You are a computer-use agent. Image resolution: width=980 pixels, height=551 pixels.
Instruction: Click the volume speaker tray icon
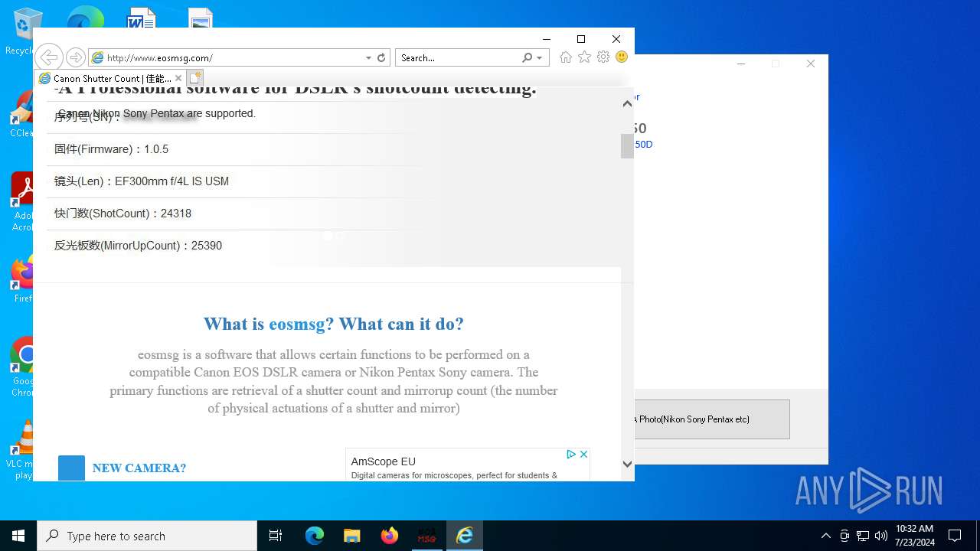pos(881,536)
